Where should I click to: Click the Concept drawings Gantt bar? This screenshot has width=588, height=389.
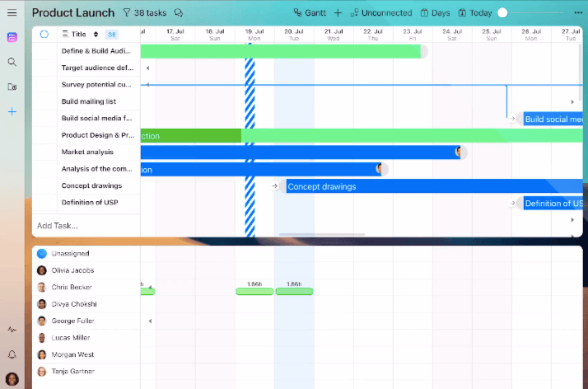coord(434,186)
